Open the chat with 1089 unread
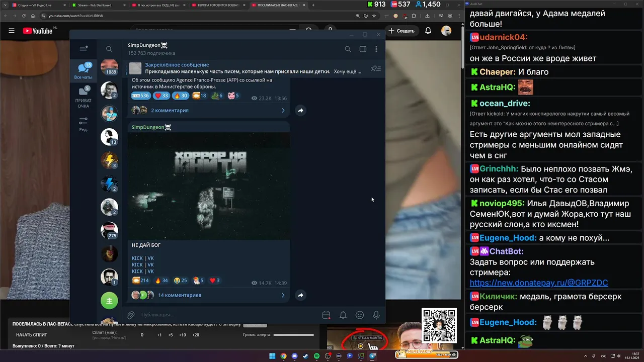The height and width of the screenshot is (362, 644). coord(109,67)
